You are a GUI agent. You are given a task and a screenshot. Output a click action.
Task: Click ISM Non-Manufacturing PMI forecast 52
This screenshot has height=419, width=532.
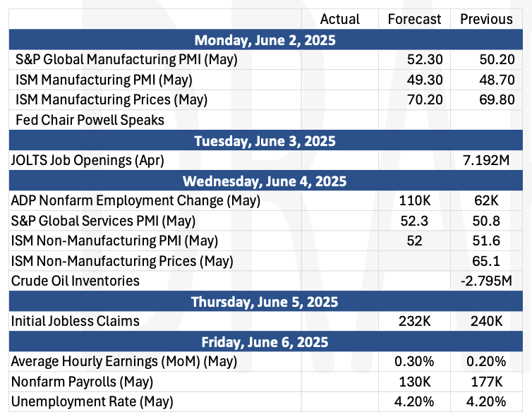click(x=414, y=241)
